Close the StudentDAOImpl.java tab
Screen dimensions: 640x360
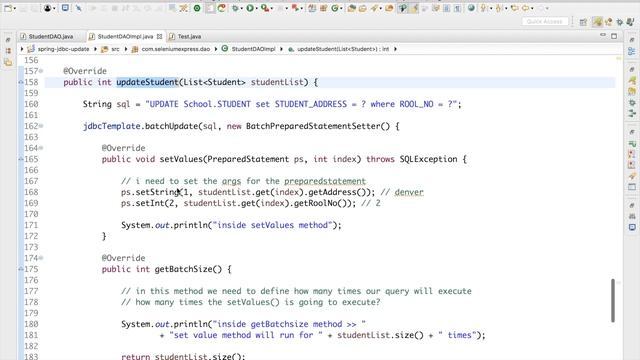coord(159,36)
